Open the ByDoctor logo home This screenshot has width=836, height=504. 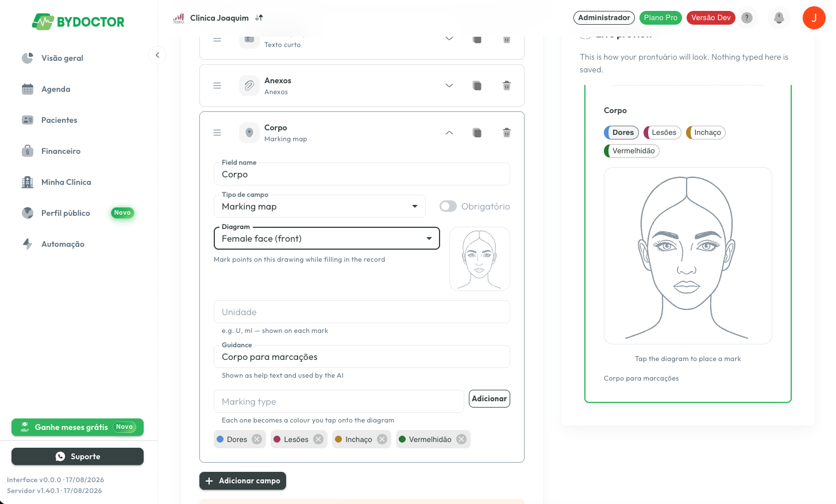click(x=78, y=22)
